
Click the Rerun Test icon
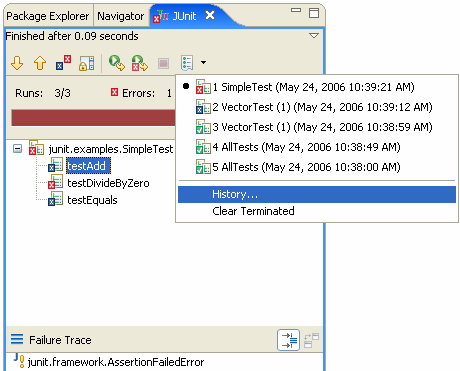click(116, 63)
